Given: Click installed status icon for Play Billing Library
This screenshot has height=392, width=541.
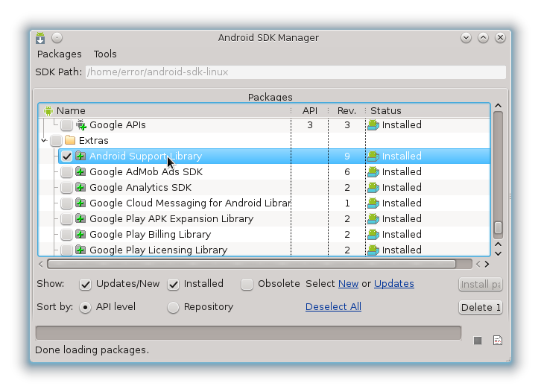Looking at the screenshot, I should 373,234.
